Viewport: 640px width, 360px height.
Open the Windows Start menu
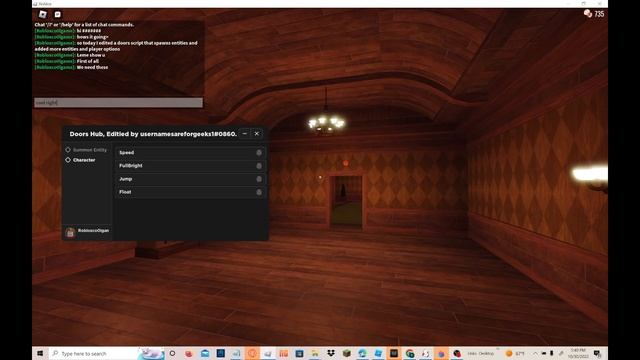(40, 353)
